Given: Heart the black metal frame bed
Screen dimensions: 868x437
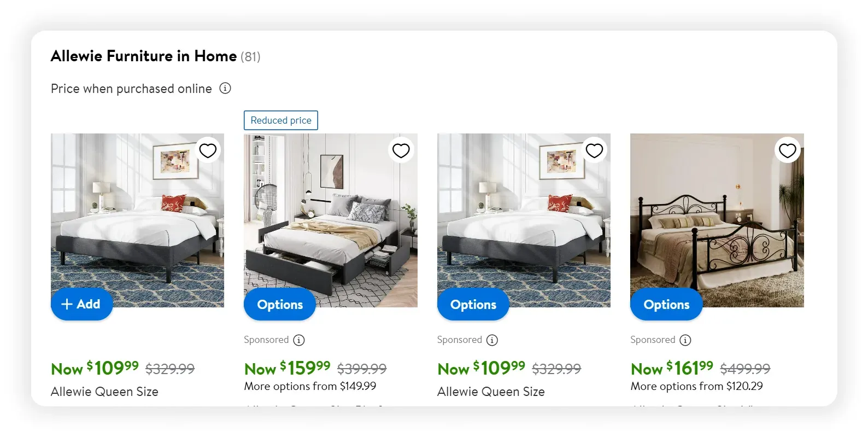Looking at the screenshot, I should coord(788,150).
